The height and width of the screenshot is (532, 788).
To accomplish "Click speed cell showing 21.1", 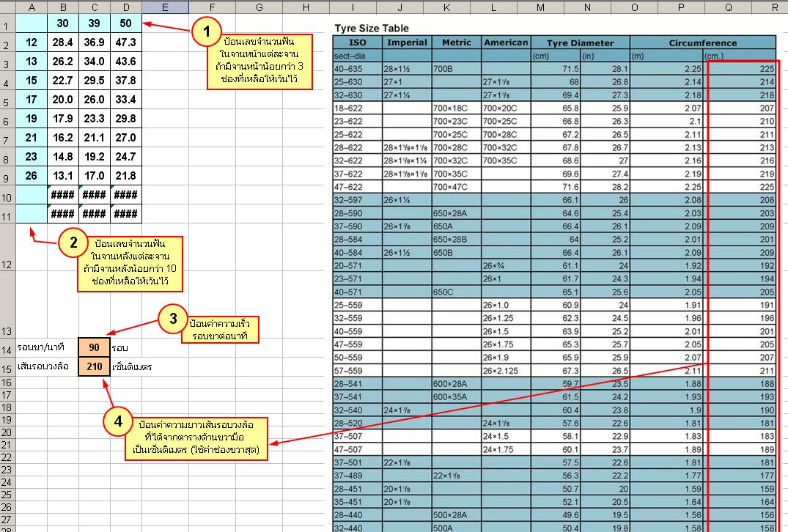I will [x=95, y=138].
